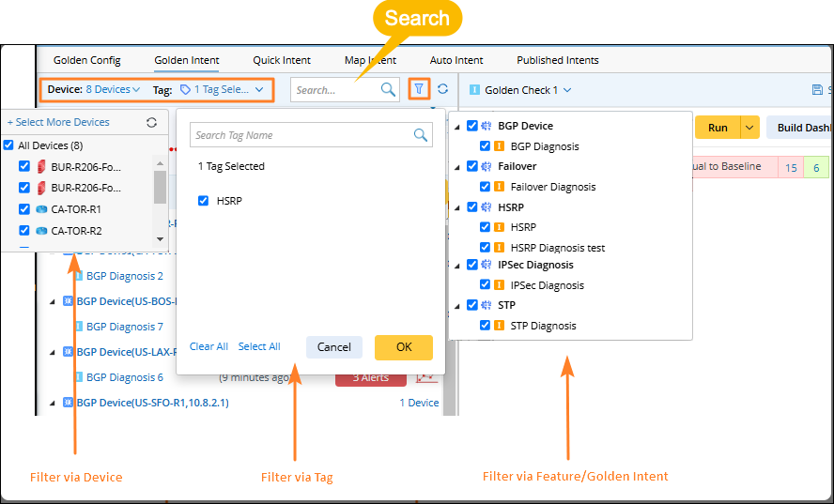Refresh the device list in the device panel
834x504 pixels.
152,122
